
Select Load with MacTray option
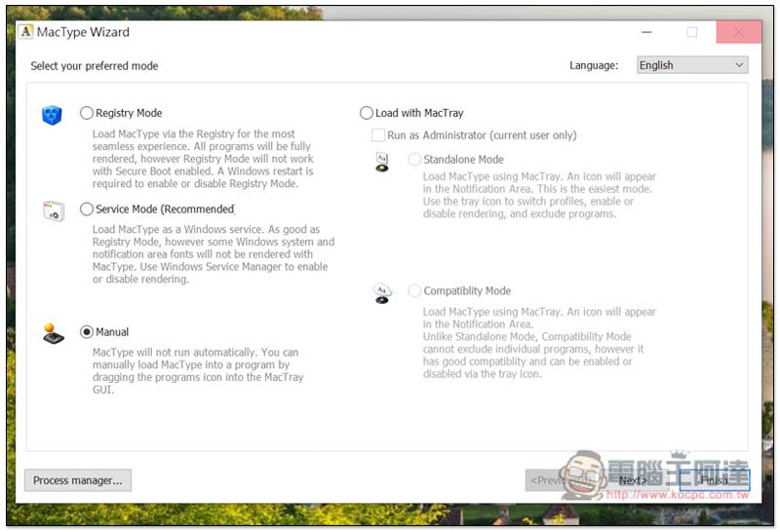tap(367, 113)
